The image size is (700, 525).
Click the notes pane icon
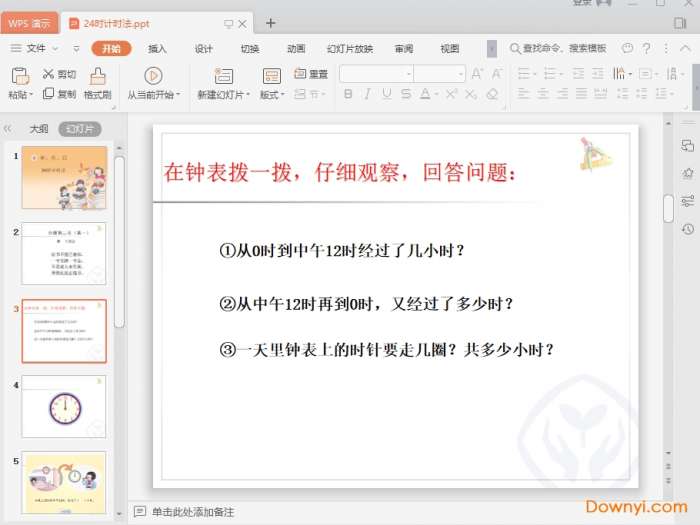pos(140,511)
